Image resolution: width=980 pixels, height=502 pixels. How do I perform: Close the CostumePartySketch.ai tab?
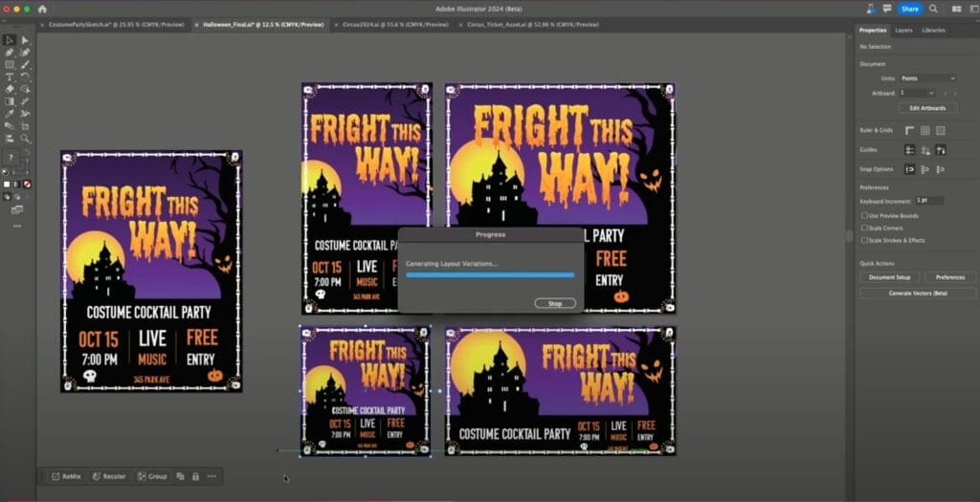click(42, 25)
